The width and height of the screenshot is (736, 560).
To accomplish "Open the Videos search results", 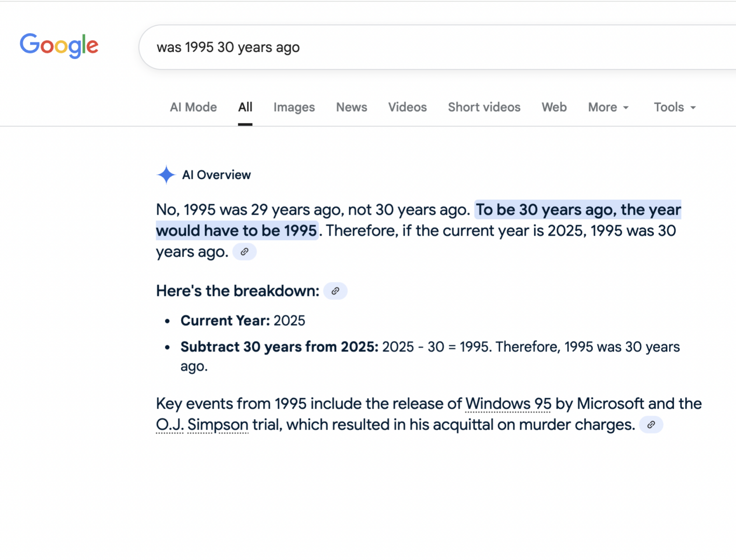I will point(407,107).
